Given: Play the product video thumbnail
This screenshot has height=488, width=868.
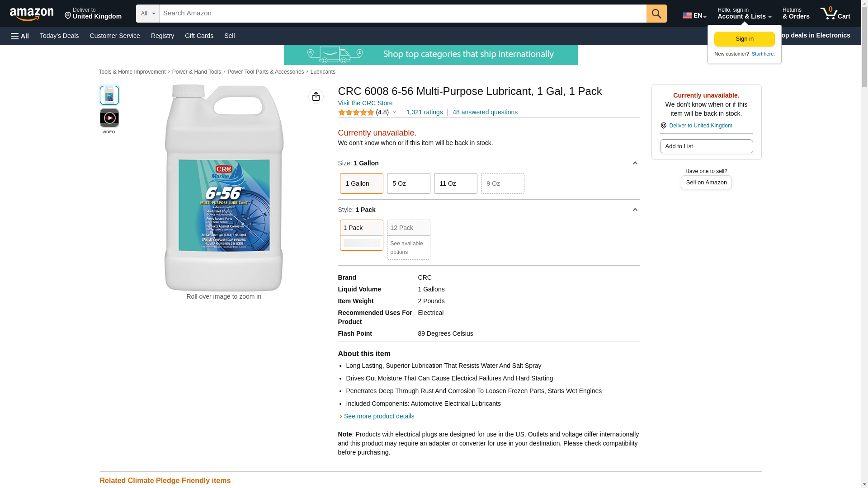Looking at the screenshot, I should coord(109,118).
